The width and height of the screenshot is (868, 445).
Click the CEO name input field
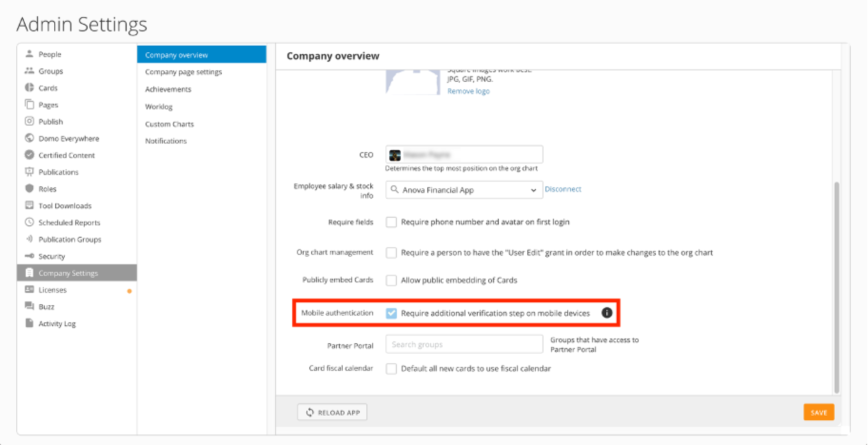464,155
